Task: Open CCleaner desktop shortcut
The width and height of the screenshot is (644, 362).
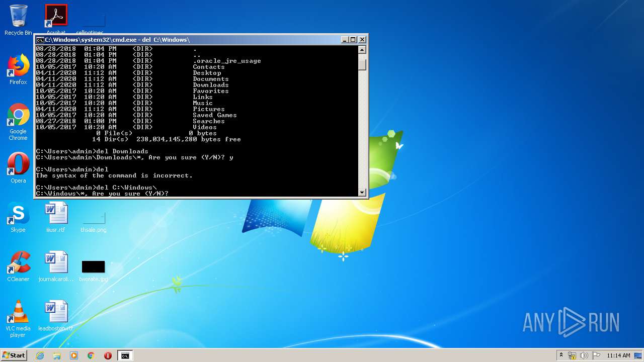Action: tap(18, 266)
